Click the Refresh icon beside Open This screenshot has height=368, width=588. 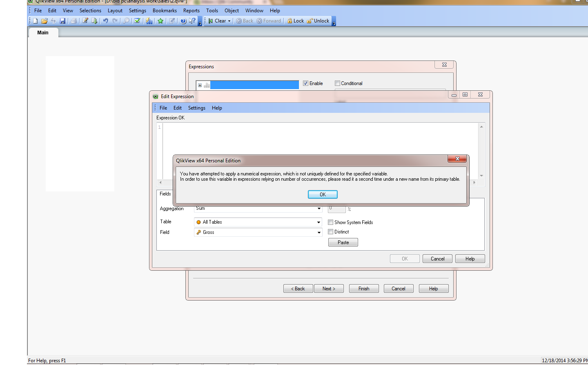tap(53, 21)
